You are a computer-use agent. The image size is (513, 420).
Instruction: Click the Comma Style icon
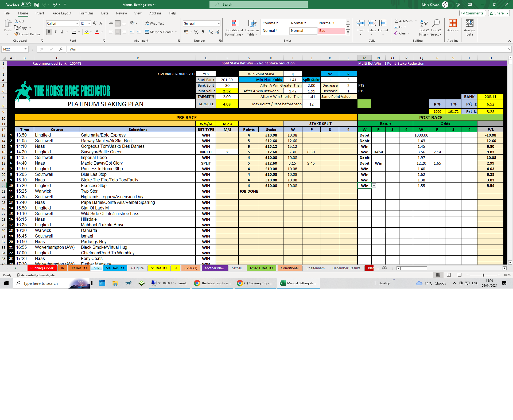pos(203,32)
